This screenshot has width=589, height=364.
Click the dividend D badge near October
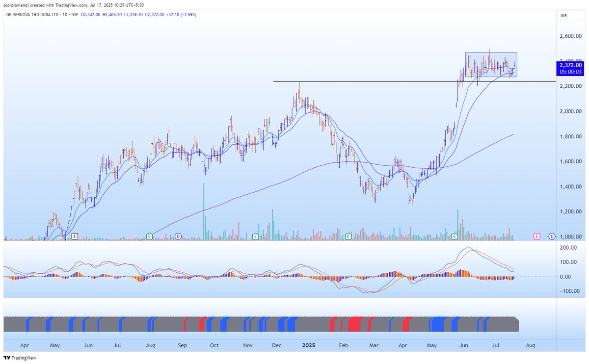pos(177,236)
